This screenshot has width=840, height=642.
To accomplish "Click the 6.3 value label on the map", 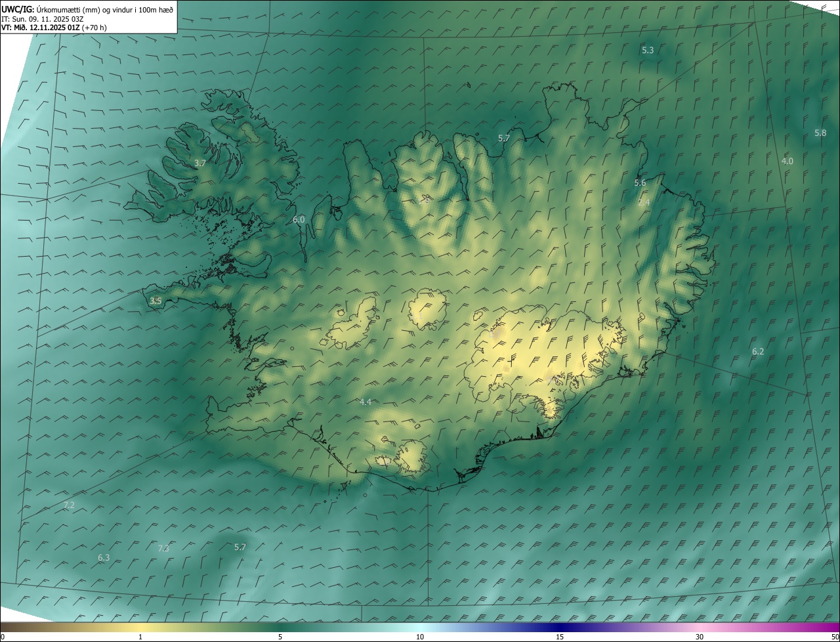I will 104,557.
